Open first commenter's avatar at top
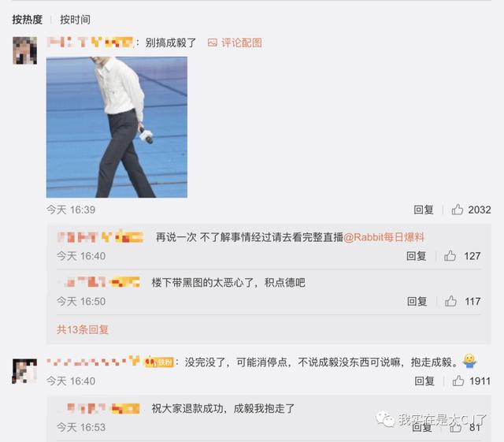This screenshot has width=504, height=442. click(24, 50)
